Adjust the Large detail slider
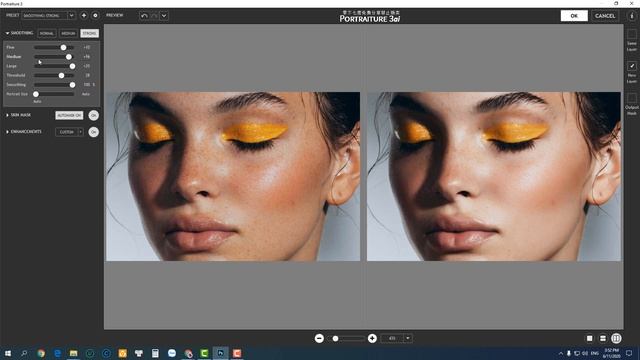Screen dimensions: 640x360 tap(72, 66)
